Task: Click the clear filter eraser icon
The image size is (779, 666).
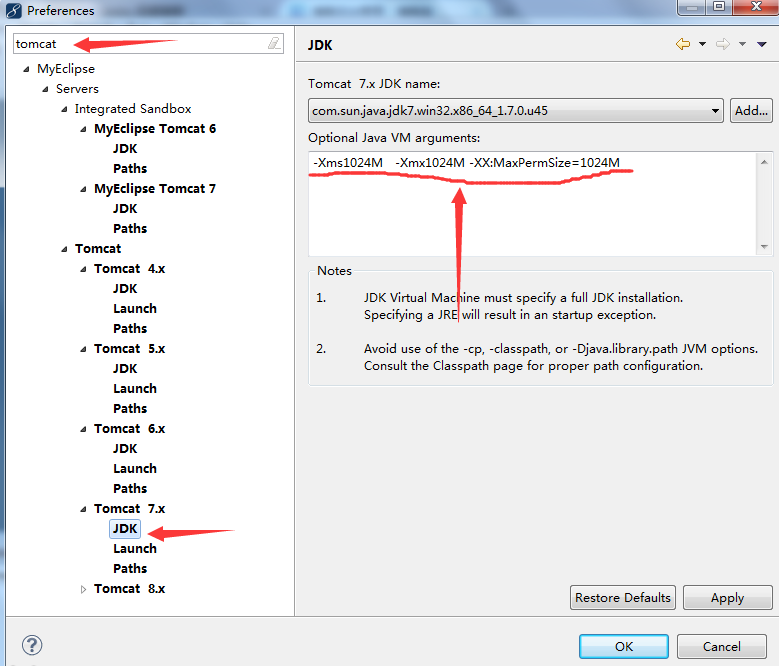Action: pyautogui.click(x=274, y=44)
